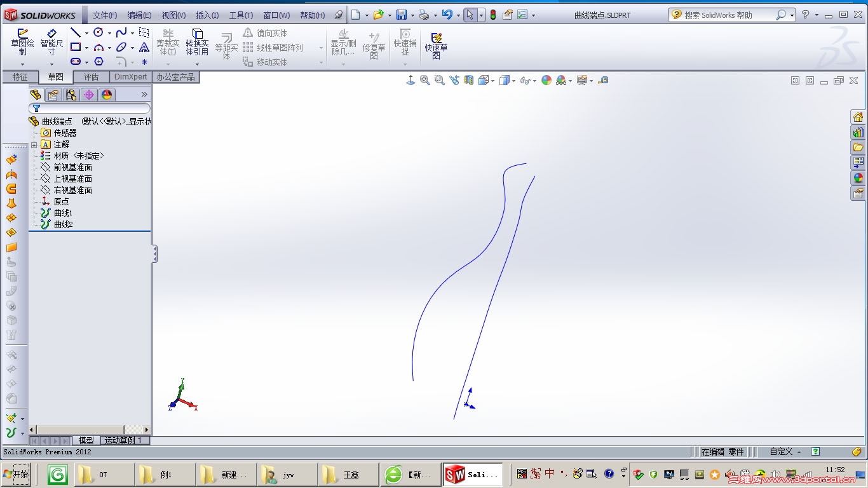Open the jyw taskbar button
The width and height of the screenshot is (868, 488).
(x=287, y=475)
